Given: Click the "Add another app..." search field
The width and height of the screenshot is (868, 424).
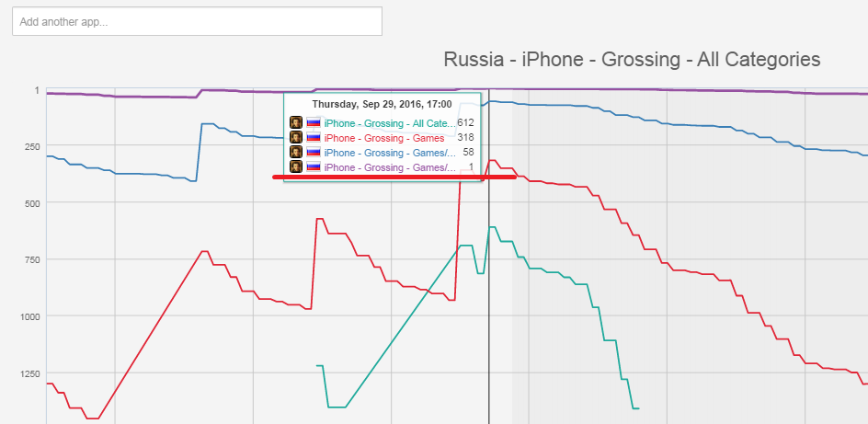Looking at the screenshot, I should pyautogui.click(x=197, y=21).
